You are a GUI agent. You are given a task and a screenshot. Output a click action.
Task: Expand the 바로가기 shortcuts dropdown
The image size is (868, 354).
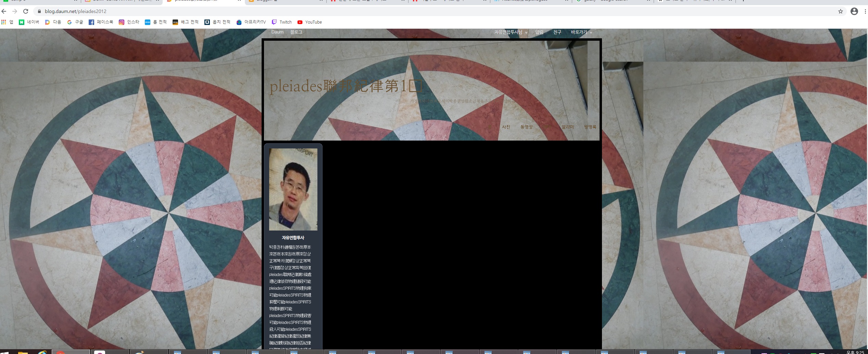(x=581, y=32)
